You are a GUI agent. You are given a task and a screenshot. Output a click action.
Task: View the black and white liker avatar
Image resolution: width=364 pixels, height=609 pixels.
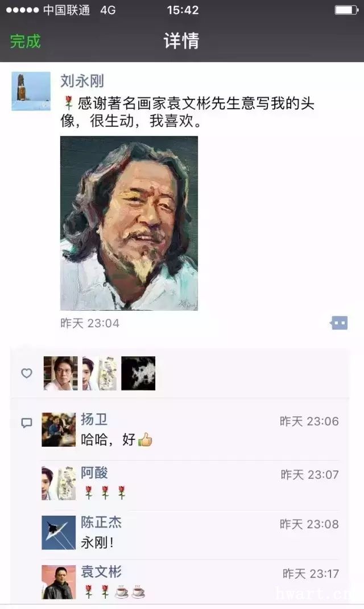138,373
